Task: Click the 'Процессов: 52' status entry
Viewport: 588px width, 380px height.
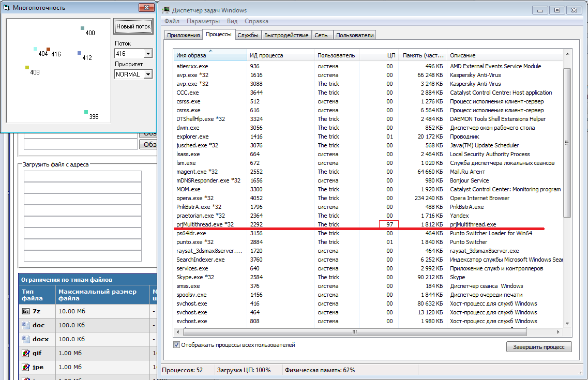Action: 182,370
